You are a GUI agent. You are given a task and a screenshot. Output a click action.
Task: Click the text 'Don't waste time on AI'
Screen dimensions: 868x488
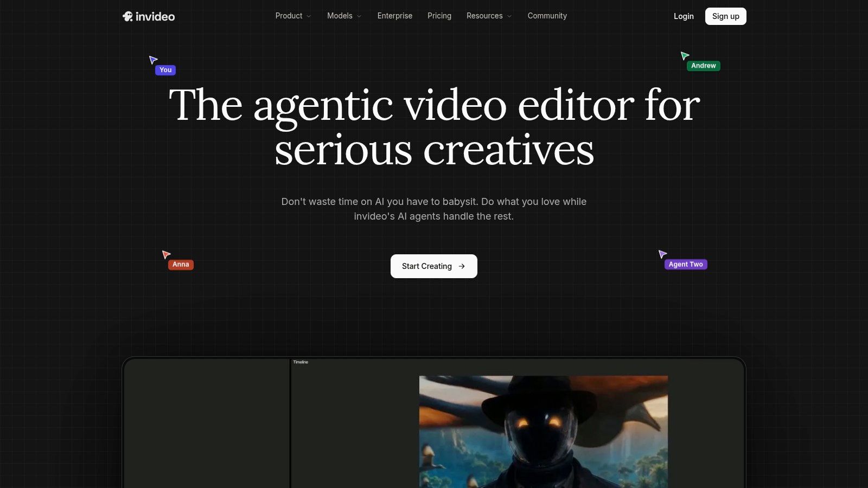pyautogui.click(x=333, y=202)
